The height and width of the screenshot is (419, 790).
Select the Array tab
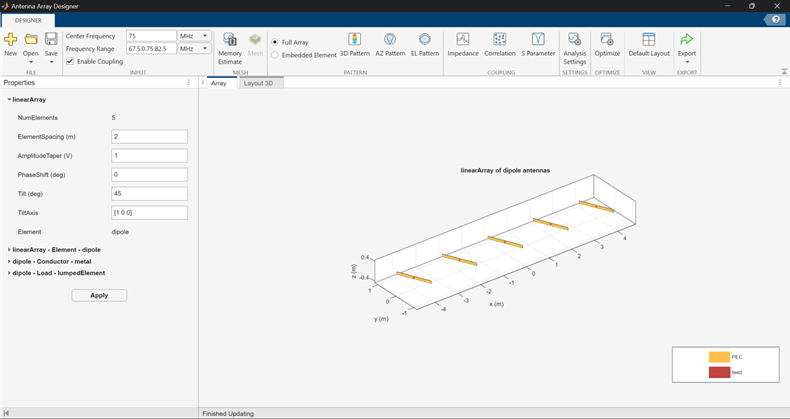click(x=218, y=83)
